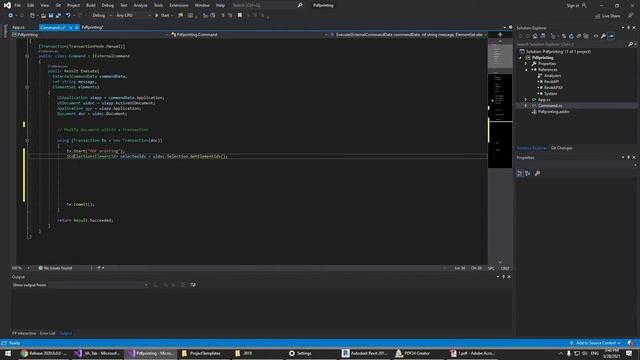Viewport: 640px width, 360px height.
Task: Expand the Properties node in Solution Explorer
Action: tap(526, 64)
